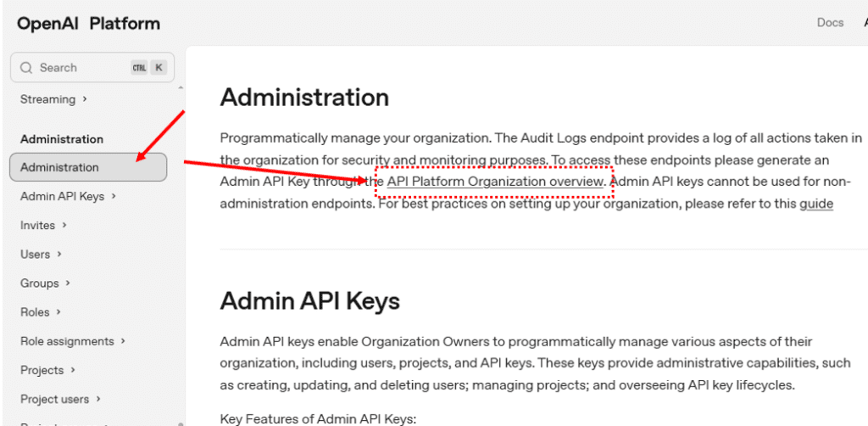This screenshot has height=426, width=868.
Task: Click the search magnifier icon
Action: (x=26, y=68)
